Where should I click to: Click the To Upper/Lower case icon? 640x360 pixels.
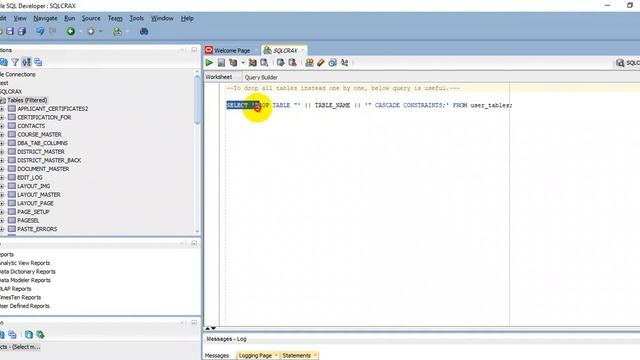click(x=344, y=62)
